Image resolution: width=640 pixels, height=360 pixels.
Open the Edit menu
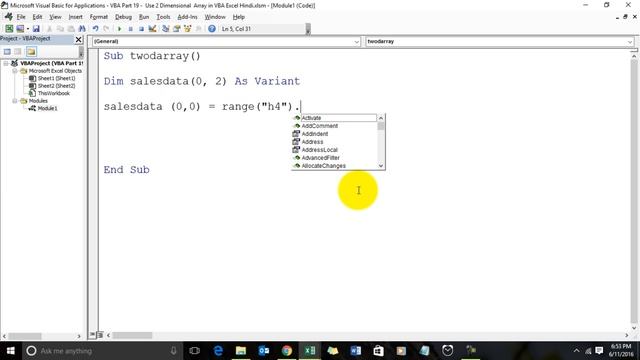click(x=37, y=17)
